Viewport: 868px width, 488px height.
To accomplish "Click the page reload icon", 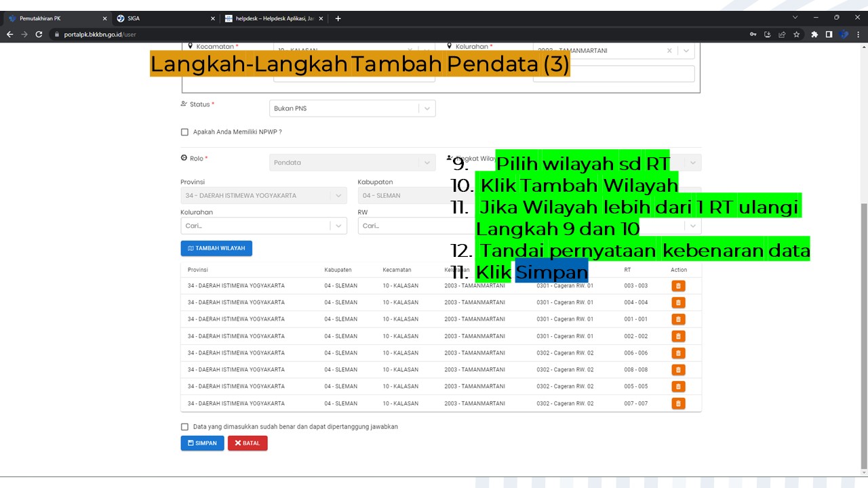I will pyautogui.click(x=39, y=34).
